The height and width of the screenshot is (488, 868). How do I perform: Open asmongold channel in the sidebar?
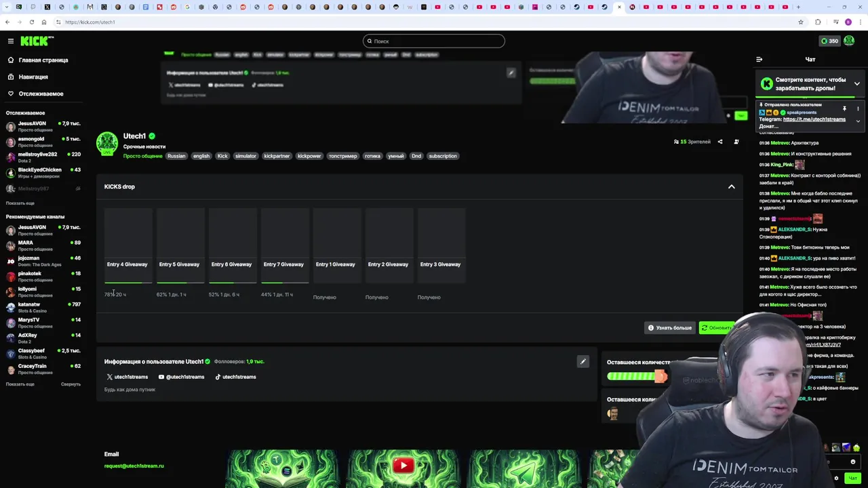tap(43, 142)
